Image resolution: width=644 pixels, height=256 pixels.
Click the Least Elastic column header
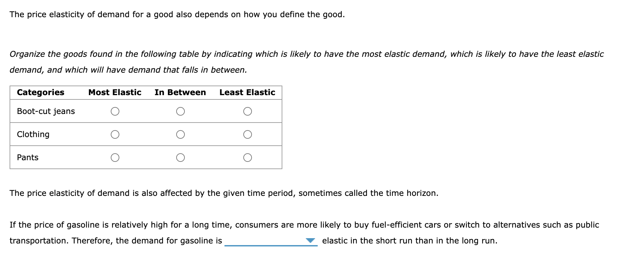(247, 92)
